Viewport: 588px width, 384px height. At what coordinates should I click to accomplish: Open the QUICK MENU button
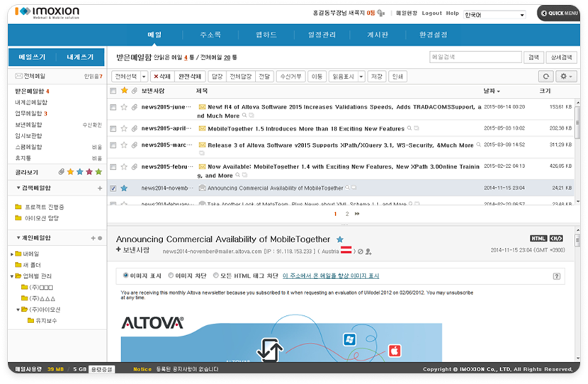pos(559,13)
